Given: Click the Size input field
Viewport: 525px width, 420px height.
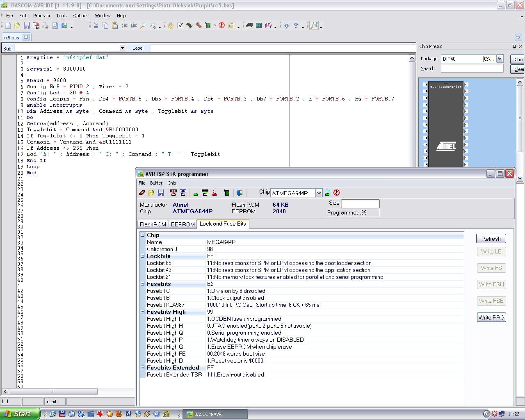Looking at the screenshot, I should click(360, 203).
